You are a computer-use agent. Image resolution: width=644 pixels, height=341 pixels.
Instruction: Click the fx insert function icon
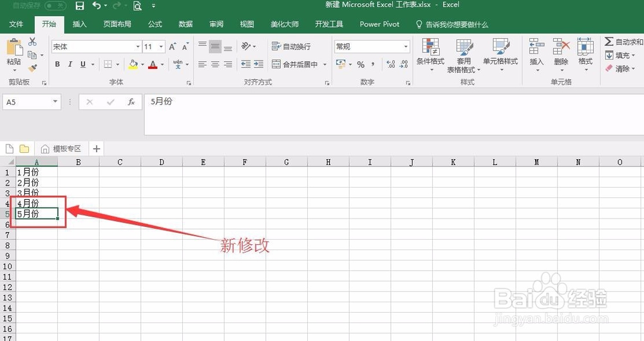click(131, 102)
